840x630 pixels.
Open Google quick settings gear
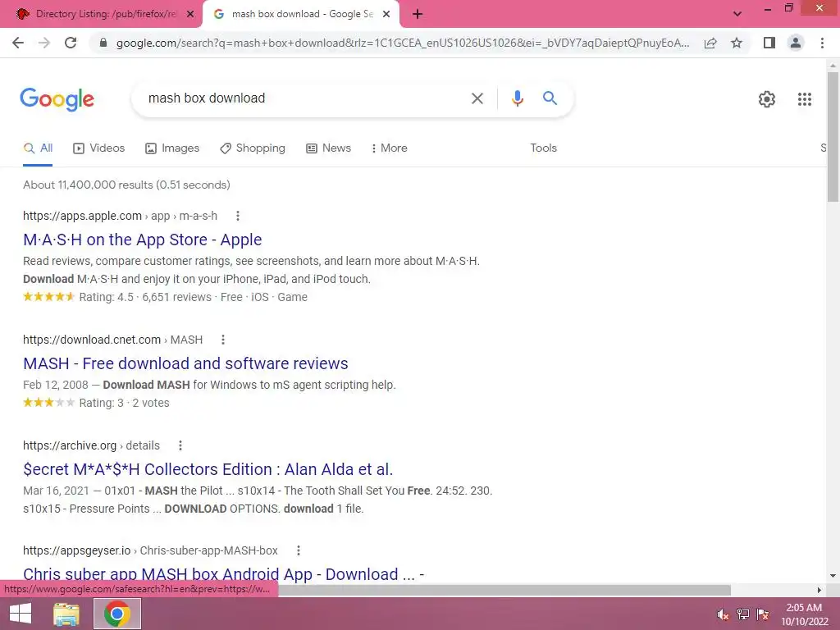click(767, 99)
